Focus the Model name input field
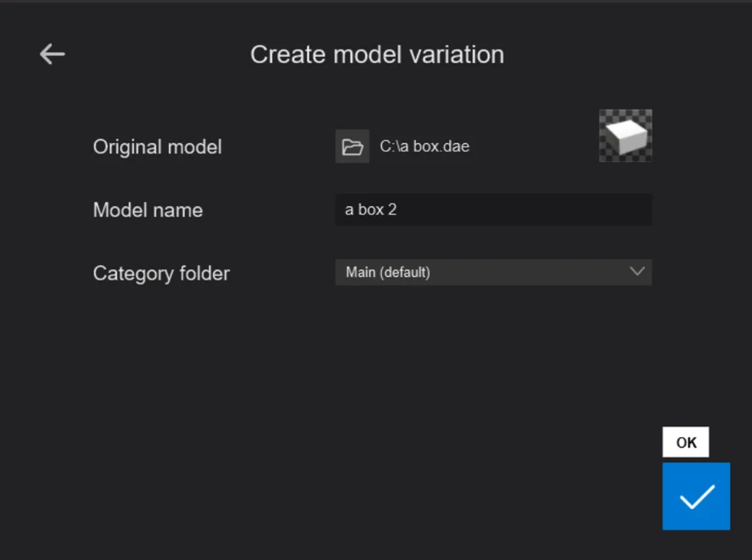This screenshot has height=560, width=752. (493, 210)
